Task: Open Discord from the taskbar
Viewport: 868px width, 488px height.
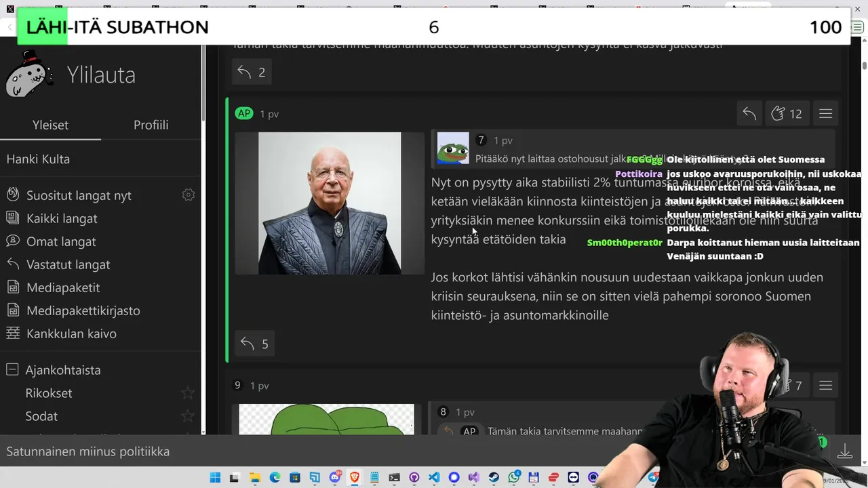Action: click(335, 478)
